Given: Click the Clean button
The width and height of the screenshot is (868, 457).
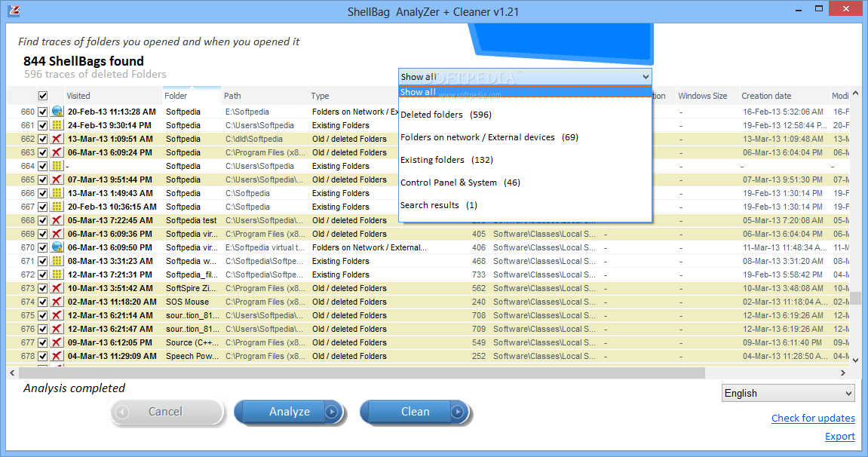Looking at the screenshot, I should (x=415, y=412).
